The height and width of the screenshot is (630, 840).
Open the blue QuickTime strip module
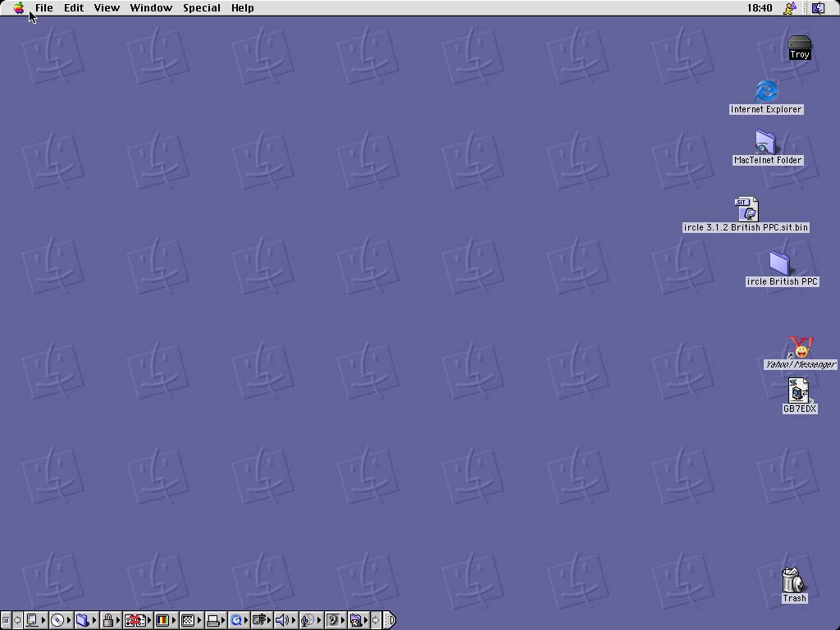[239, 620]
